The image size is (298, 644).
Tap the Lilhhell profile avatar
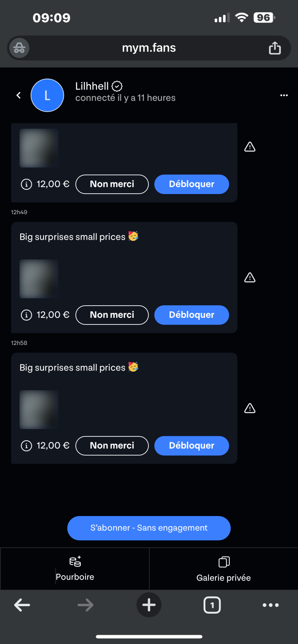[47, 95]
